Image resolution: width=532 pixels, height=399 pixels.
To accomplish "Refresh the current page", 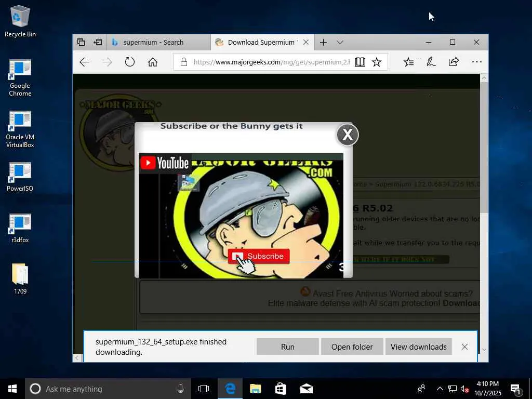I will click(x=129, y=62).
